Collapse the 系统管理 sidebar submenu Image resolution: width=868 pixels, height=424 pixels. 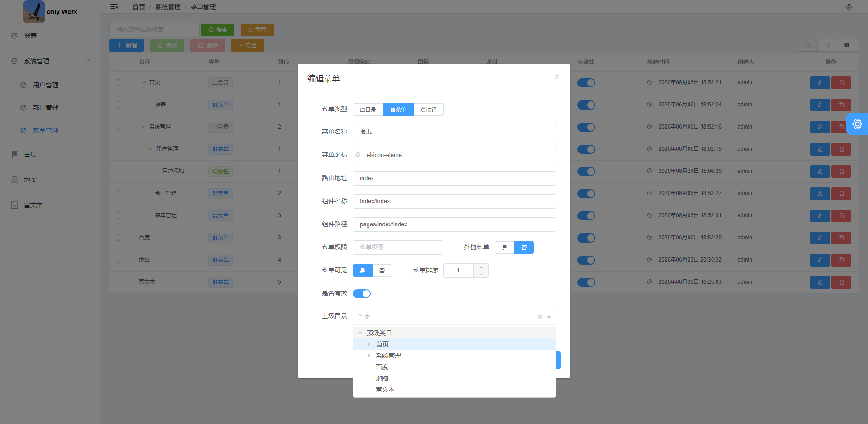(x=88, y=61)
